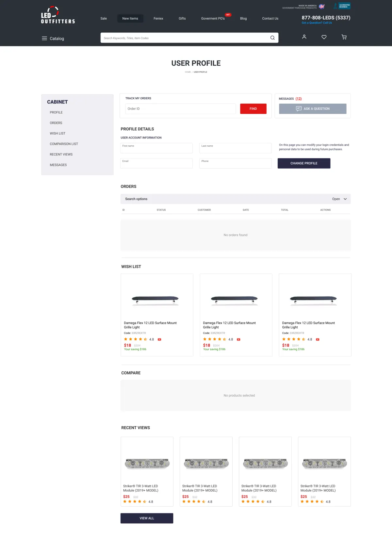Image resolution: width=392 pixels, height=556 pixels.
Task: Click the second Striker TIR 3-Watt title
Action: point(200,488)
